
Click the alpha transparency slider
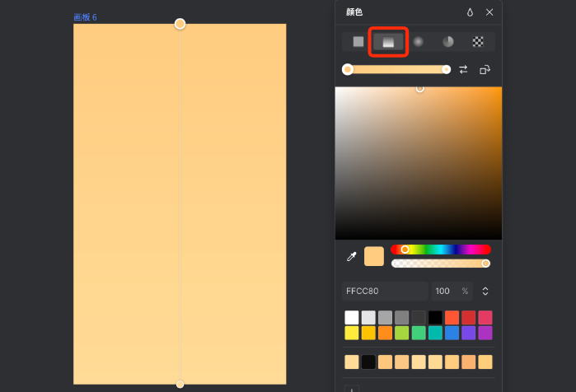(x=441, y=264)
